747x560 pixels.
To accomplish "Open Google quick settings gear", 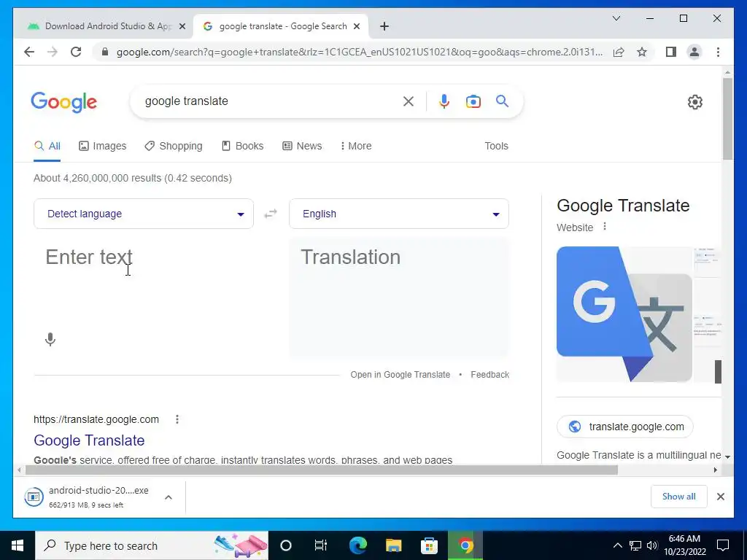I will [695, 102].
